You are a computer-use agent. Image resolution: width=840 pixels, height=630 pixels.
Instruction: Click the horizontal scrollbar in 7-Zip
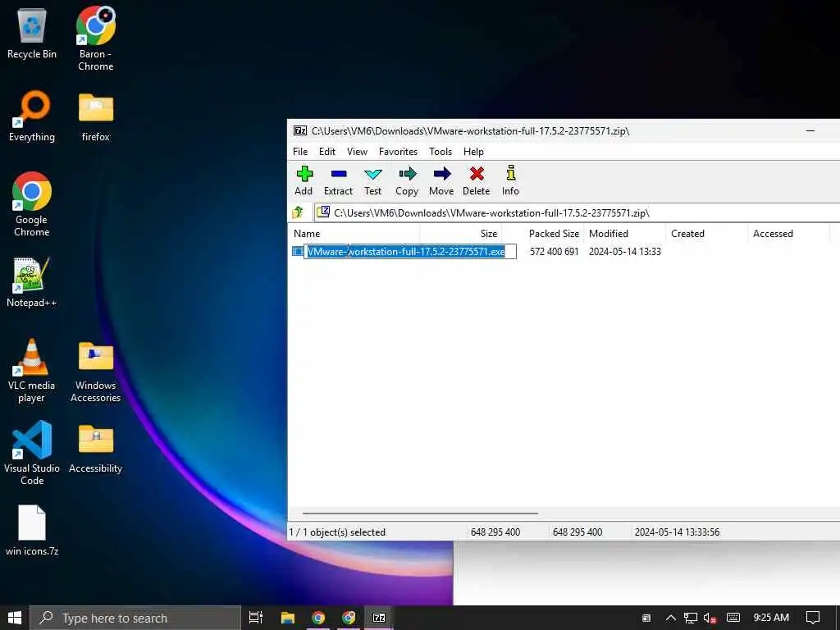click(420, 514)
